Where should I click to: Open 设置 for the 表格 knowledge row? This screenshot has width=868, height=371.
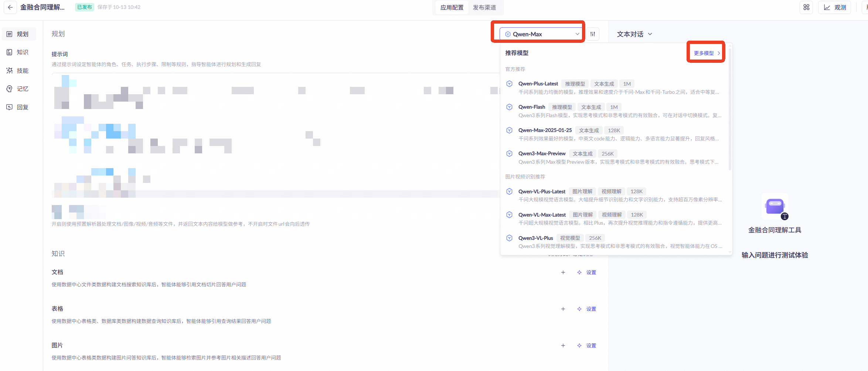click(x=587, y=309)
